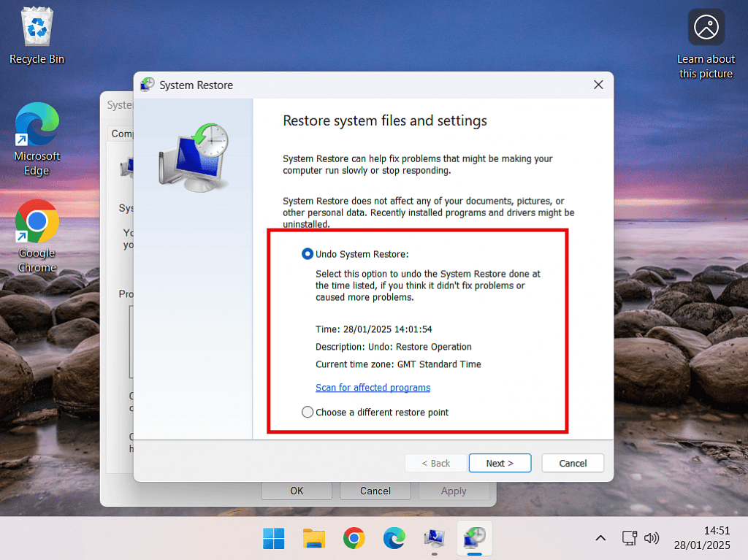The image size is (748, 560).
Task: Click OK in the System Properties window
Action: (297, 491)
